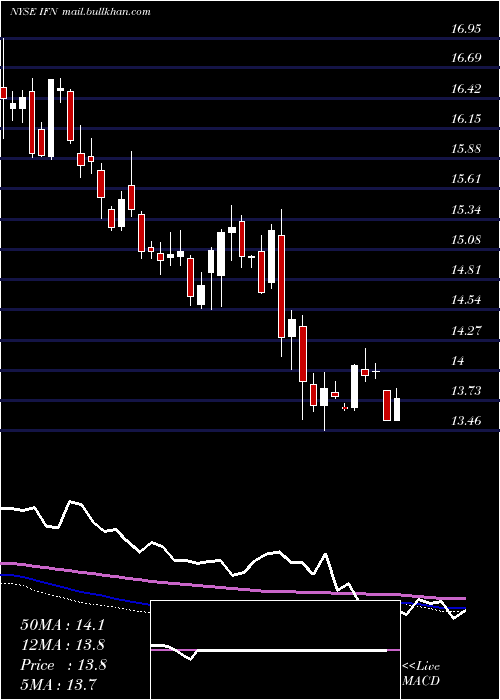The image size is (500, 700).
Task: Select the 14.54 price axis label
Action: click(x=466, y=300)
